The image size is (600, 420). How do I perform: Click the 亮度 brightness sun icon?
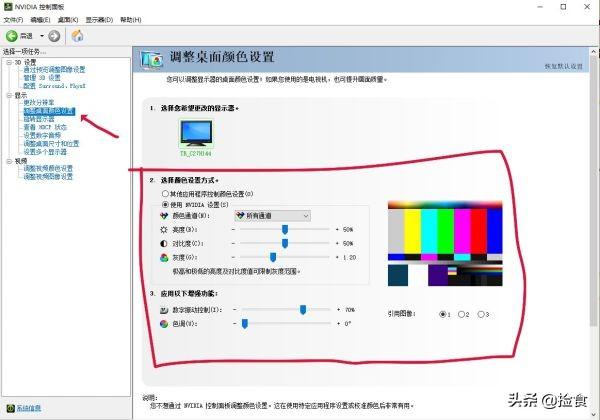[x=164, y=230]
